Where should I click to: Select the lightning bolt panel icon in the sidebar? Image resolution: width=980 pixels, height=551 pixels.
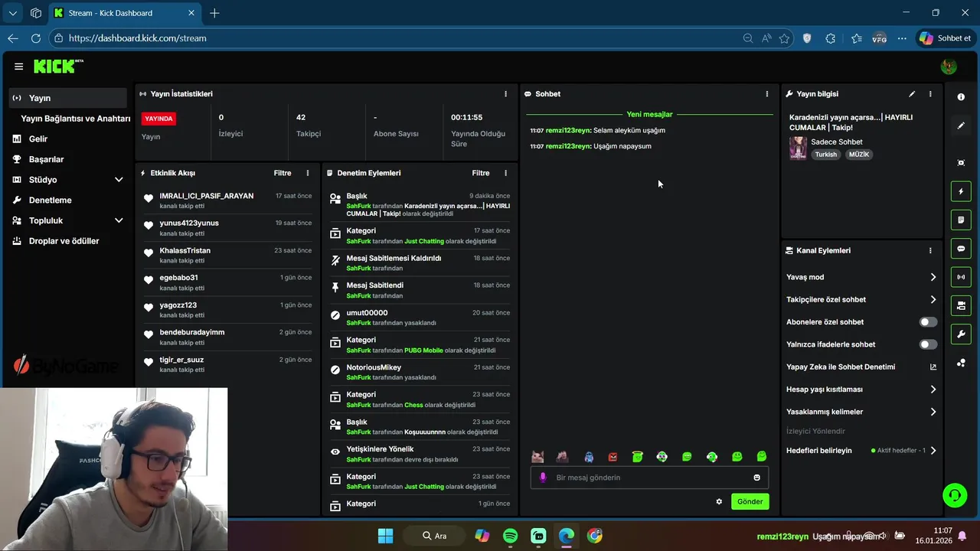click(961, 191)
